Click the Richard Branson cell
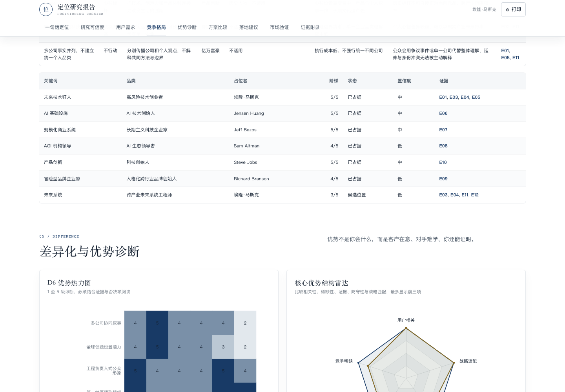 click(x=252, y=179)
